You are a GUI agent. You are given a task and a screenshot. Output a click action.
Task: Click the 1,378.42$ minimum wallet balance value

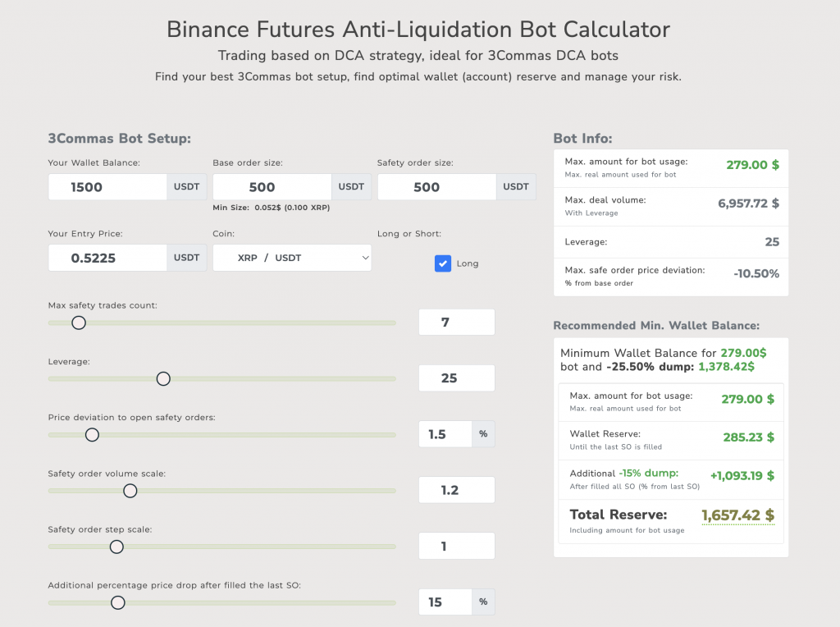[727, 367]
